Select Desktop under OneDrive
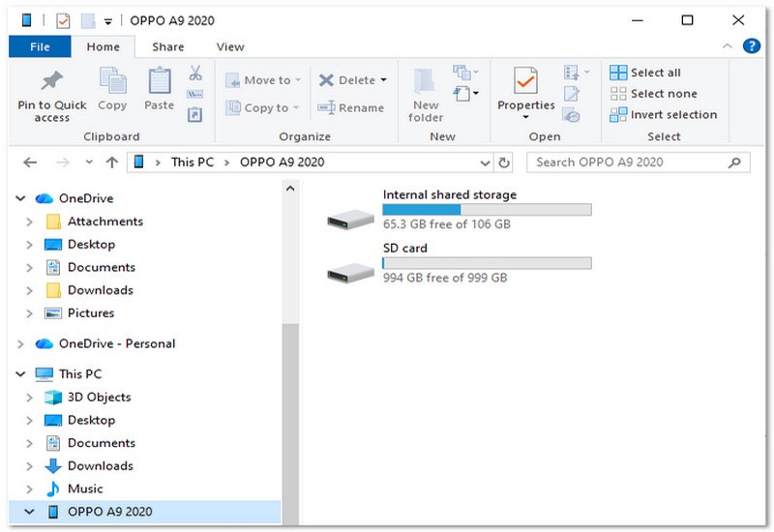The height and width of the screenshot is (532, 774). click(x=91, y=245)
